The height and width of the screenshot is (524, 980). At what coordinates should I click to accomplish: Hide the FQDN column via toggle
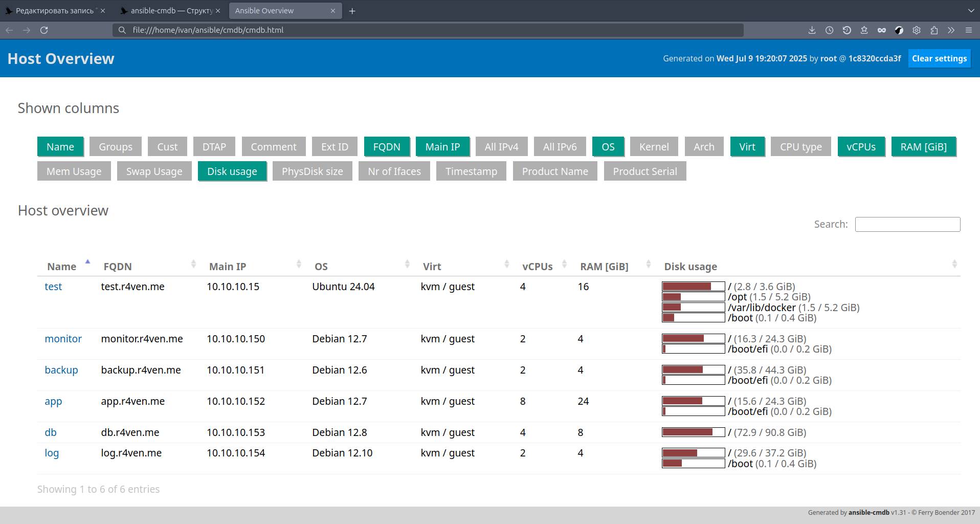click(x=386, y=147)
